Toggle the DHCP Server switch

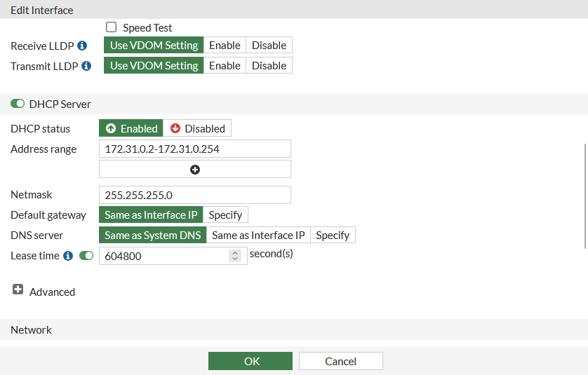(18, 104)
